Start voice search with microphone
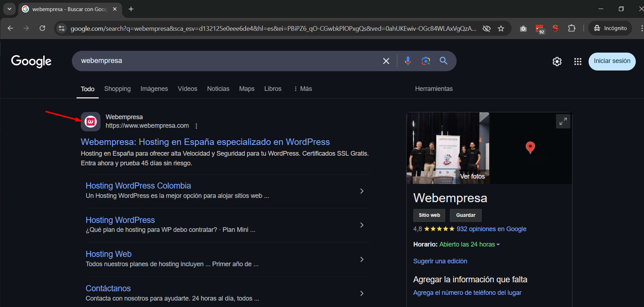The image size is (644, 307). (408, 61)
